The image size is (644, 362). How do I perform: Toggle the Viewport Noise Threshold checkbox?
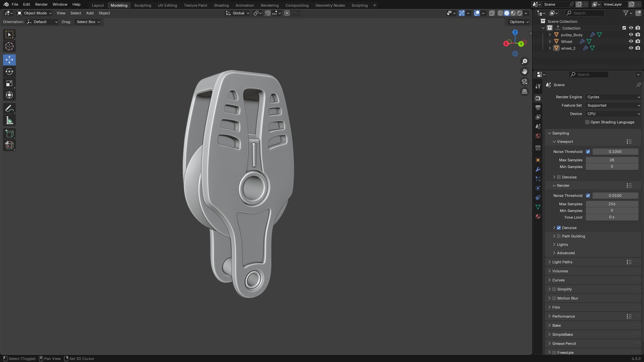point(588,152)
